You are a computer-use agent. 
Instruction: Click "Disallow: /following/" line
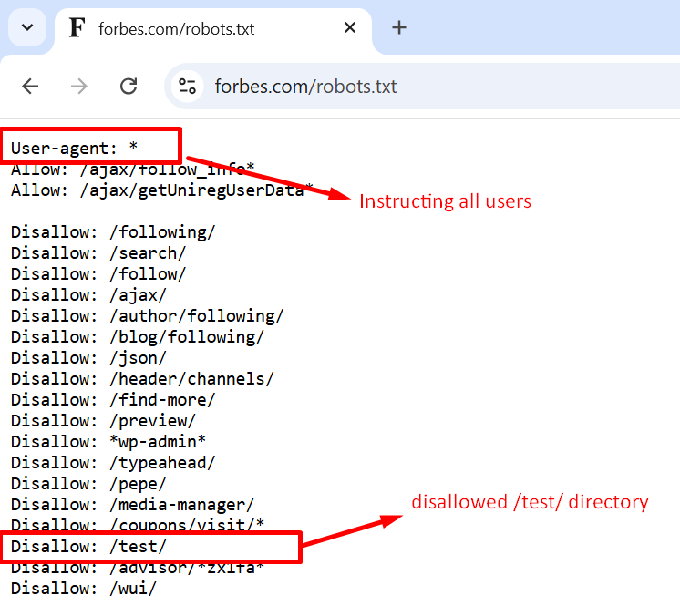coord(113,232)
